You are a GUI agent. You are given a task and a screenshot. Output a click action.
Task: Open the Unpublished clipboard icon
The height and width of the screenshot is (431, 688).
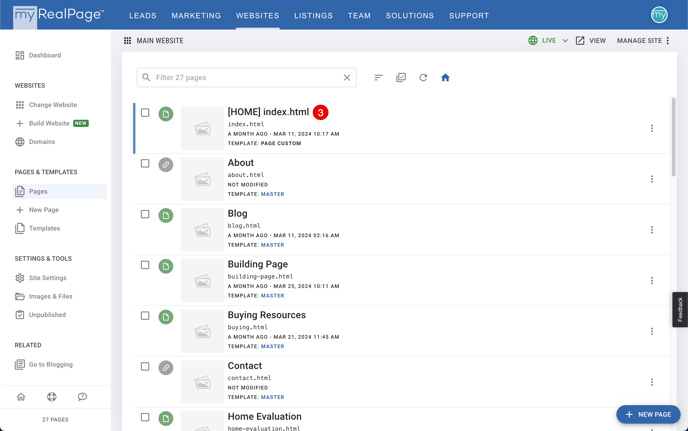(x=20, y=315)
